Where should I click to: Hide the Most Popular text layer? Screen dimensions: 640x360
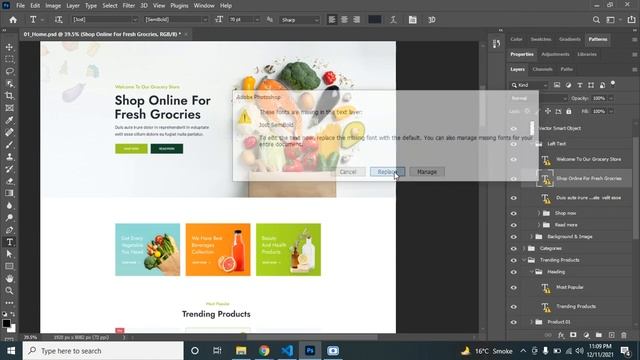pyautogui.click(x=513, y=287)
